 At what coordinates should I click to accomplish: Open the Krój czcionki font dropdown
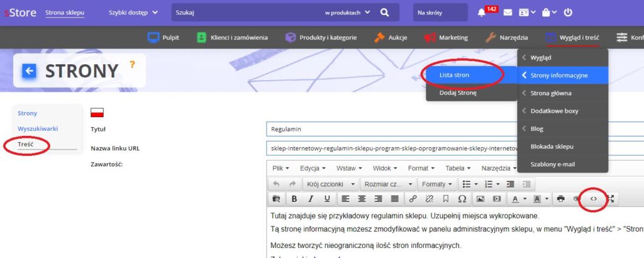[x=330, y=184]
